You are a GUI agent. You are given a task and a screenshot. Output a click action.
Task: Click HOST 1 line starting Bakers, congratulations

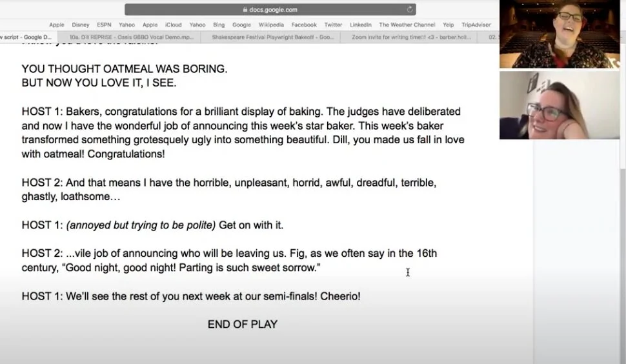tap(243, 133)
